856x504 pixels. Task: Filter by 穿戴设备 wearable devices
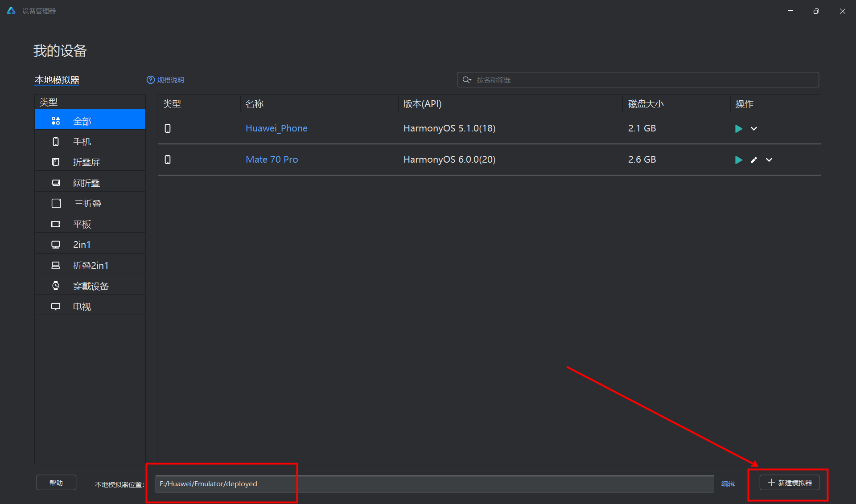click(x=90, y=286)
